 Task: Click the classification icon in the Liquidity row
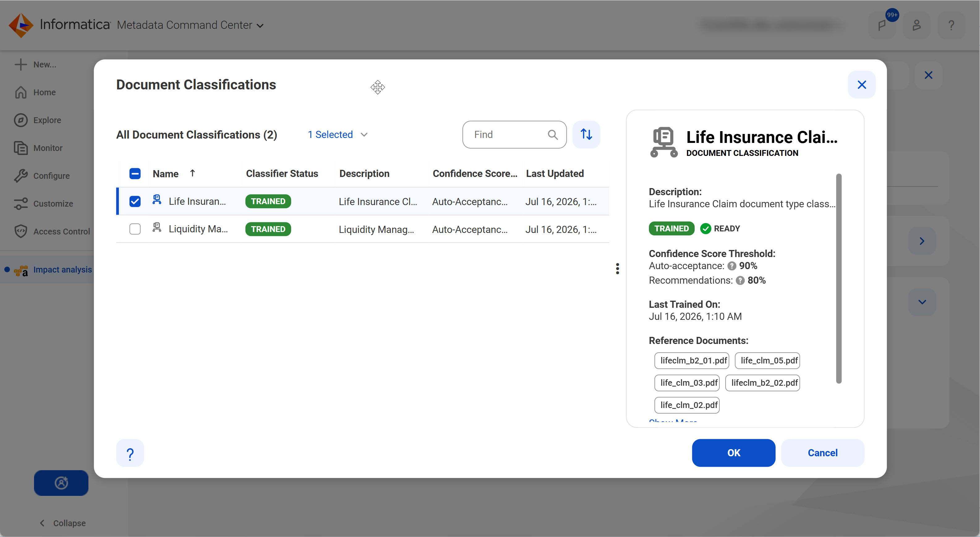[156, 228]
